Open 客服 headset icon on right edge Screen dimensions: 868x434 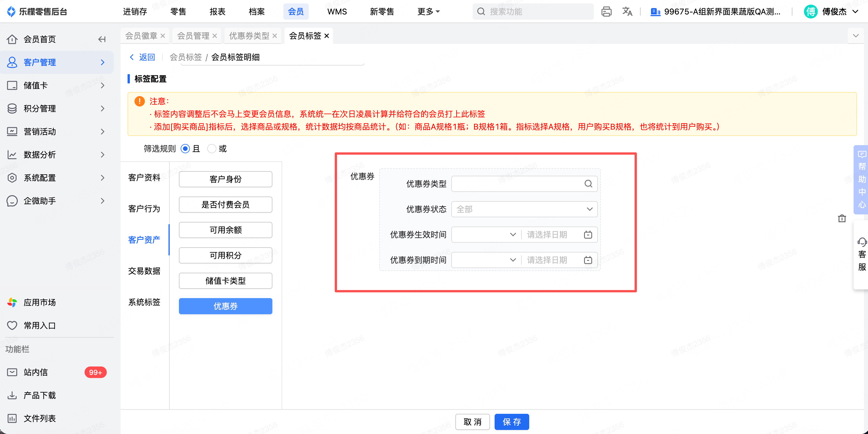[x=862, y=242]
